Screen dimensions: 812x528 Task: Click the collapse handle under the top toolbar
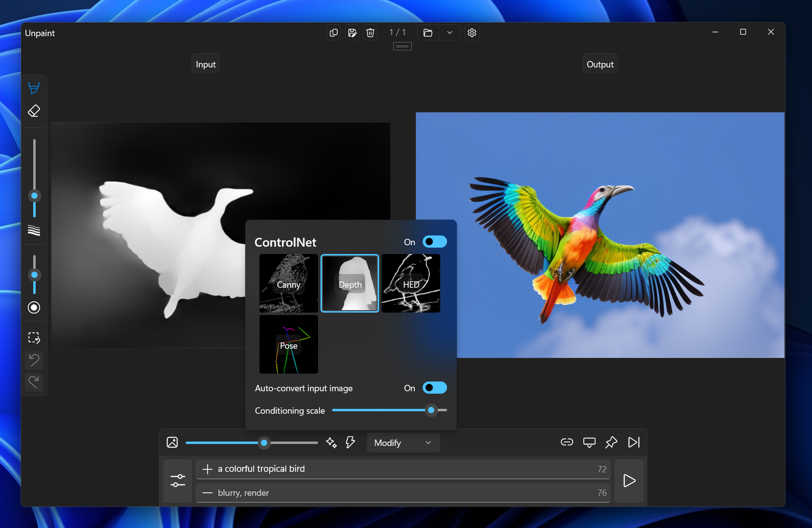coord(403,46)
